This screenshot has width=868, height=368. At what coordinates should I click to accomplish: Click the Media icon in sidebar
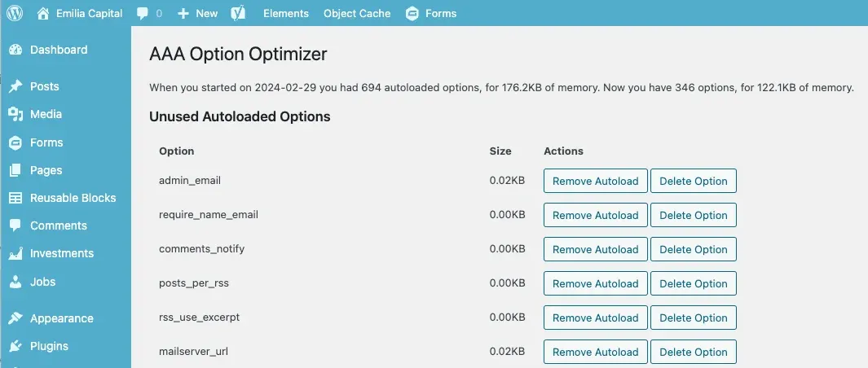pos(15,115)
